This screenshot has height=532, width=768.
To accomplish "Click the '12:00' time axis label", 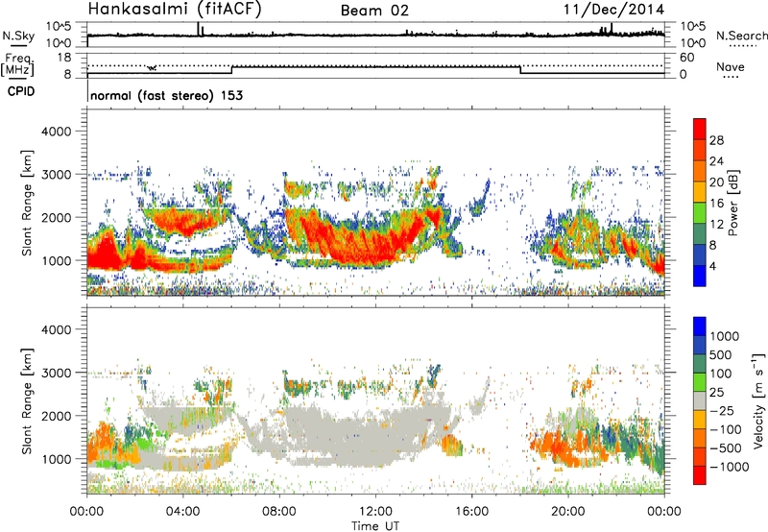I will click(375, 512).
